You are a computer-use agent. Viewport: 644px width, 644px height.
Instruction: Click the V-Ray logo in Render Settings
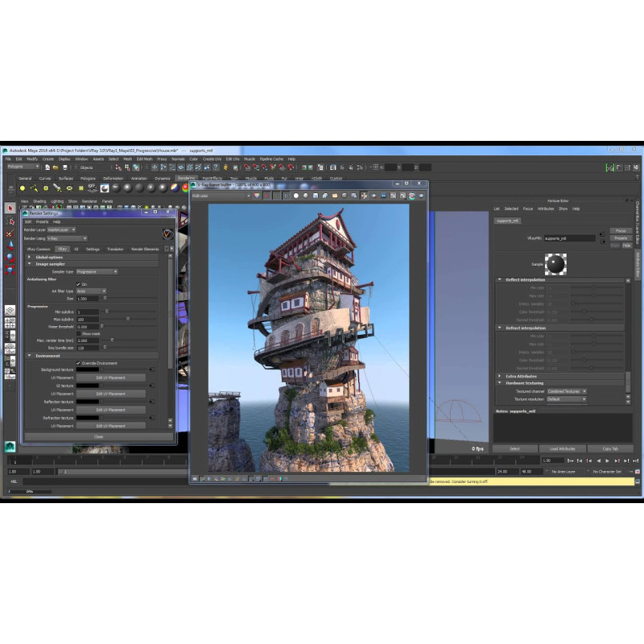(167, 234)
